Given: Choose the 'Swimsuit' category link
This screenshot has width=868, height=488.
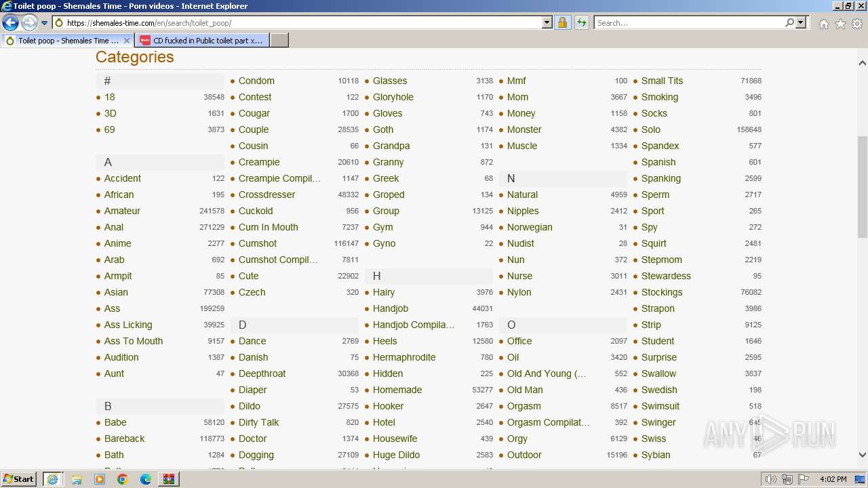Looking at the screenshot, I should 660,406.
